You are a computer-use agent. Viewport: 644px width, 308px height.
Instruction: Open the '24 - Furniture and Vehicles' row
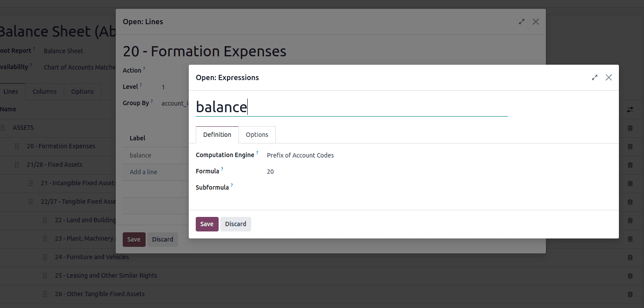click(92, 257)
